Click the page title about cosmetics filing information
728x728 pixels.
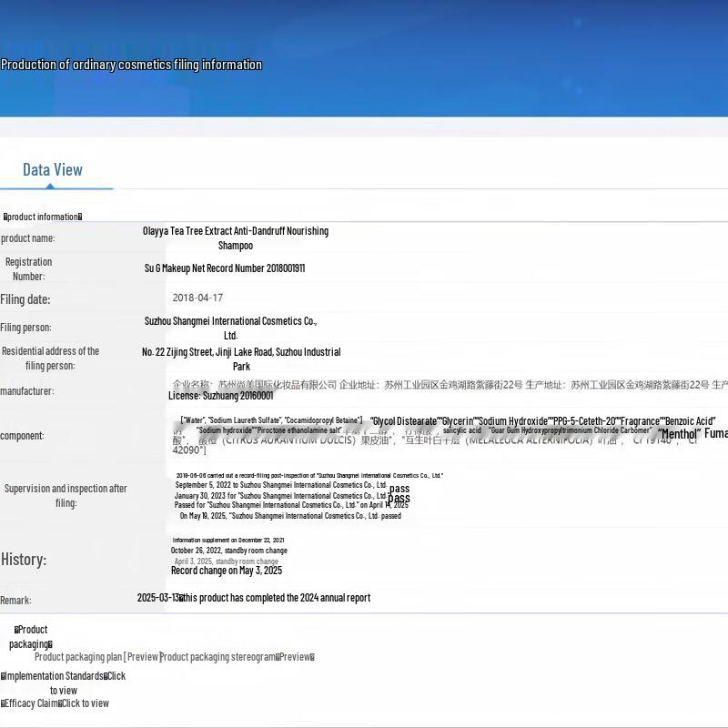(x=131, y=65)
